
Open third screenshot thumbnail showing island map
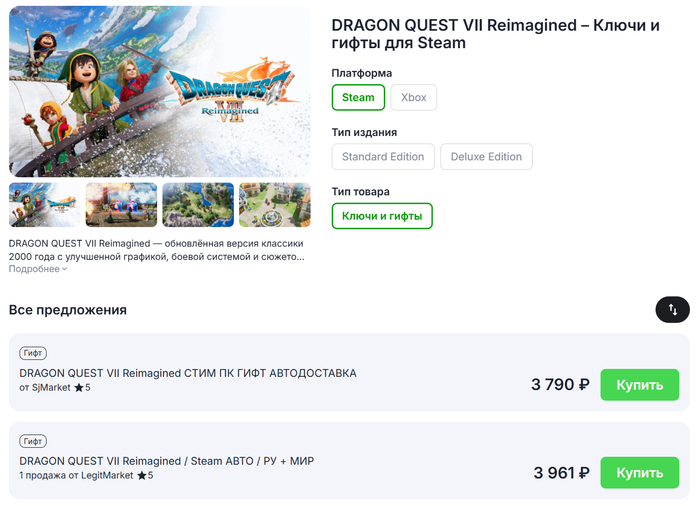(x=198, y=205)
